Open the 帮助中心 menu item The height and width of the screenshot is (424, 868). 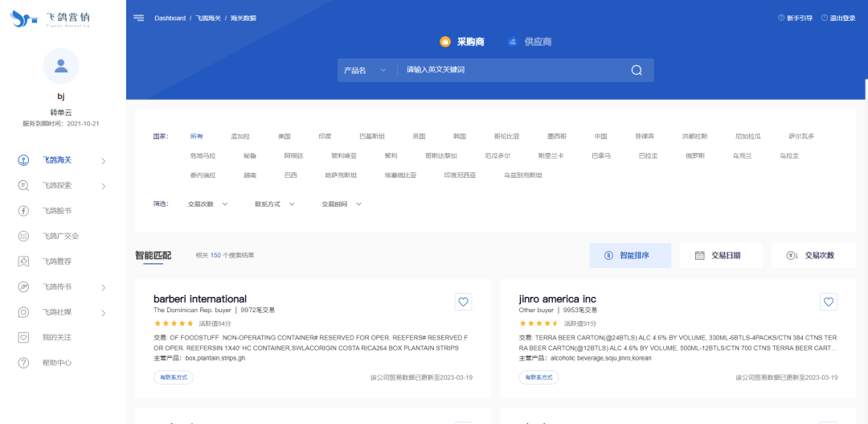pos(57,363)
